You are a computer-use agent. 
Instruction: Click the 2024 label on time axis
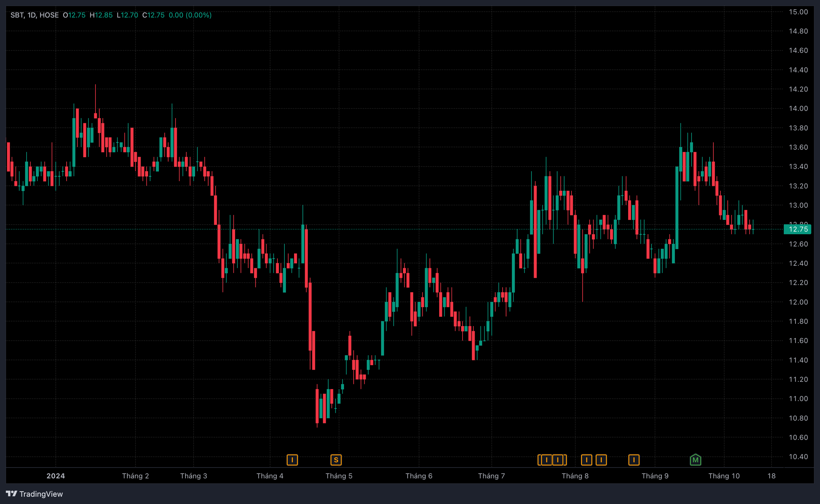[56, 476]
